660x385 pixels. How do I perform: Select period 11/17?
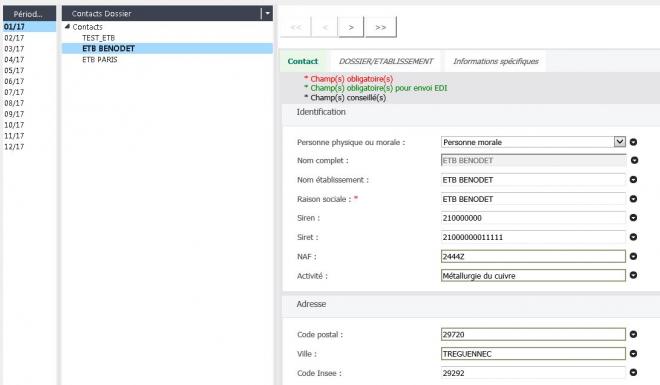coord(14,136)
